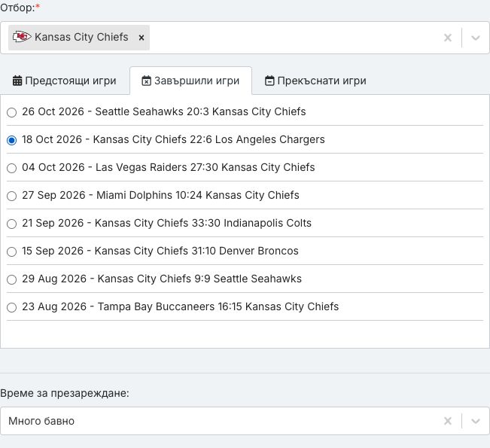The width and height of the screenshot is (490, 448).
Task: Click text Kansas City Chiefs 9:9 Seattle Seahawks
Action: [199, 279]
